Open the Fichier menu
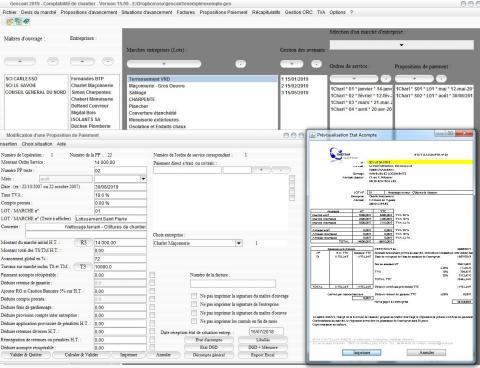 pos(9,12)
